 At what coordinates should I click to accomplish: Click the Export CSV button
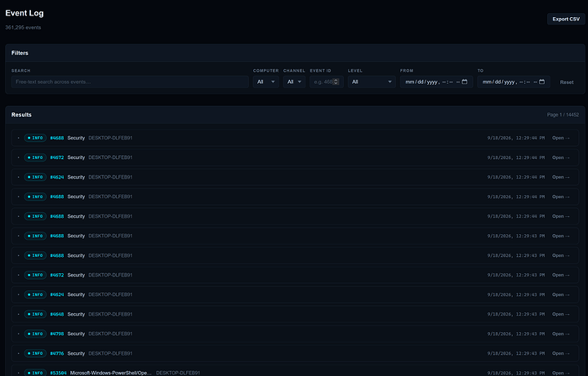pyautogui.click(x=566, y=19)
